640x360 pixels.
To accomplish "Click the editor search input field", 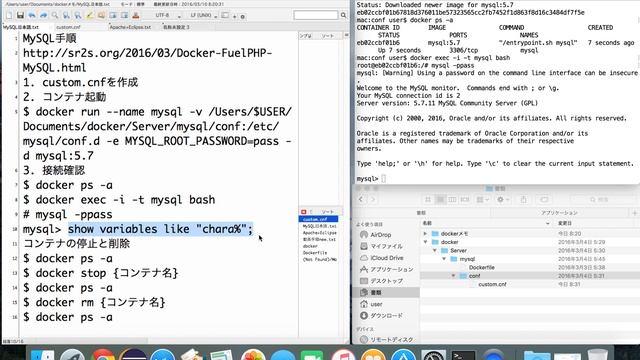I will (x=316, y=15).
